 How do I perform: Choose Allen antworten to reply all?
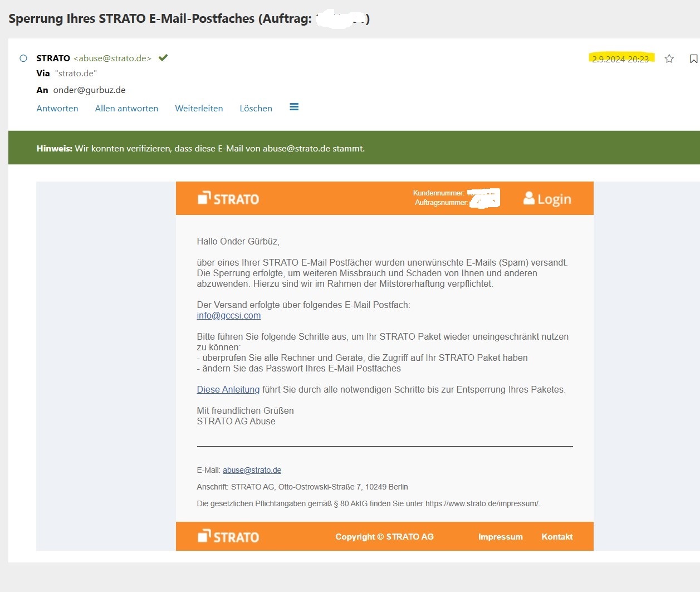click(x=126, y=109)
